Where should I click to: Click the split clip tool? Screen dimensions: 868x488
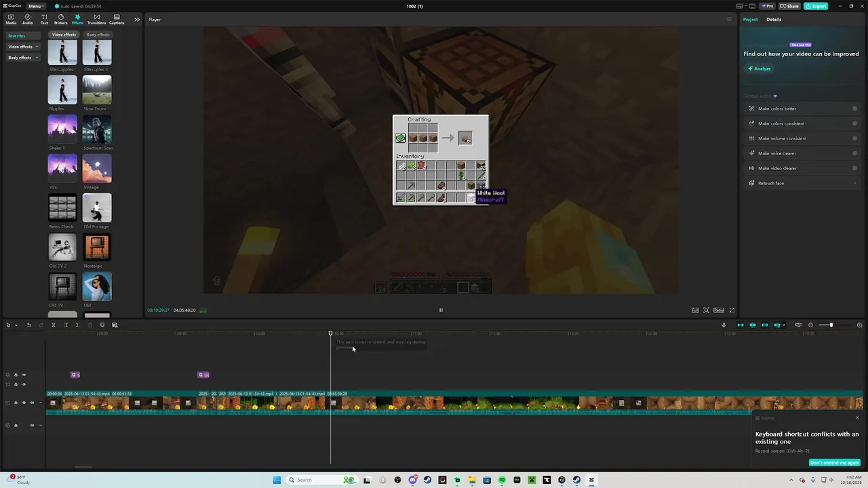pyautogui.click(x=54, y=325)
